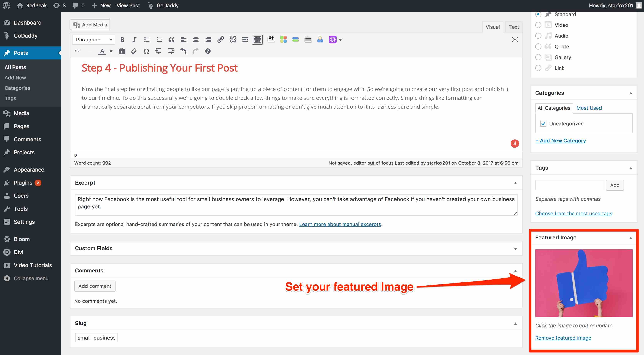This screenshot has width=644, height=355.
Task: Open the Appearance menu in sidebar
Action: [x=31, y=170]
